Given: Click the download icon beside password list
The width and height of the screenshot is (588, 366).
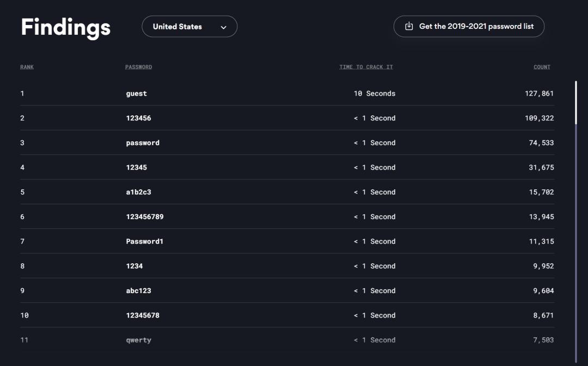Looking at the screenshot, I should pos(409,26).
